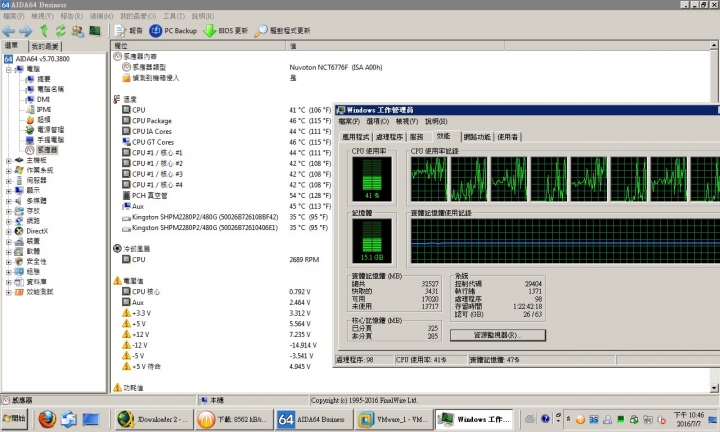Click the 欄位 field column header
The image size is (720, 432).
(198, 46)
